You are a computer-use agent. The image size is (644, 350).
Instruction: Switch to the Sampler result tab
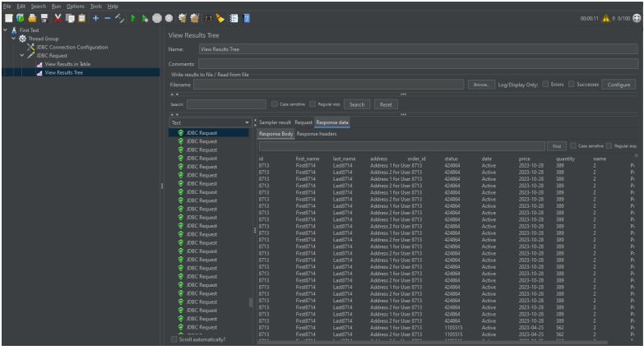tap(275, 122)
